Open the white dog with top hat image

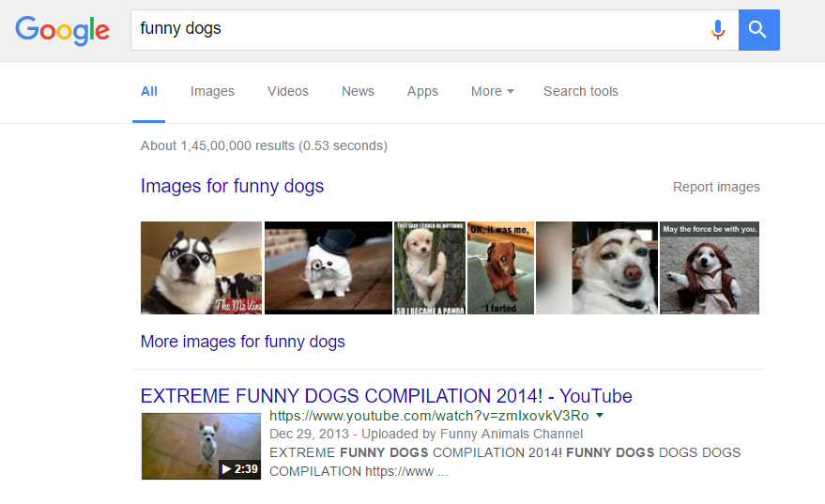tap(328, 267)
